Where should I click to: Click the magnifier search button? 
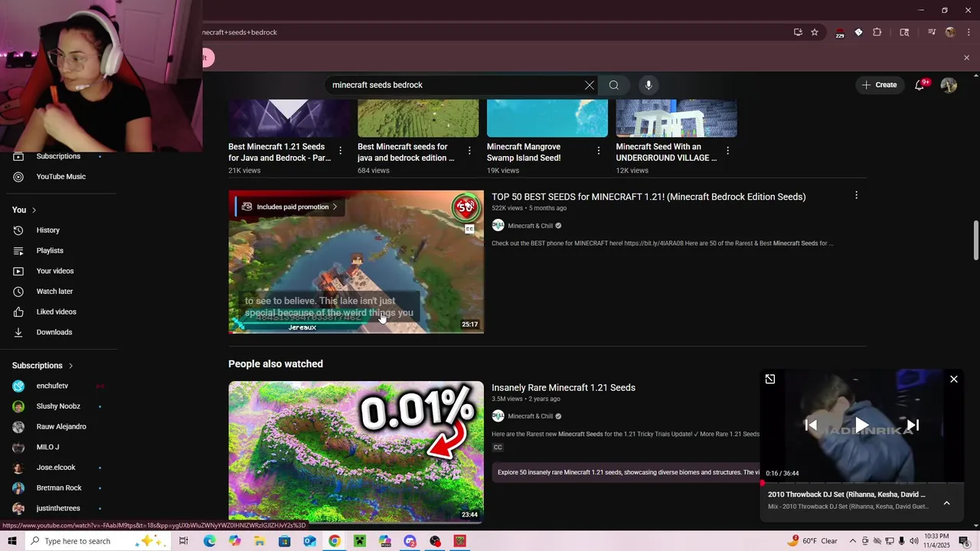tap(613, 85)
